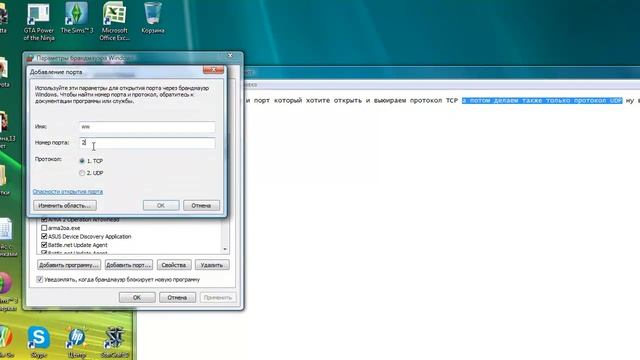Click Отмена in the Add Port dialog
The width and height of the screenshot is (640, 360).
coord(201,205)
